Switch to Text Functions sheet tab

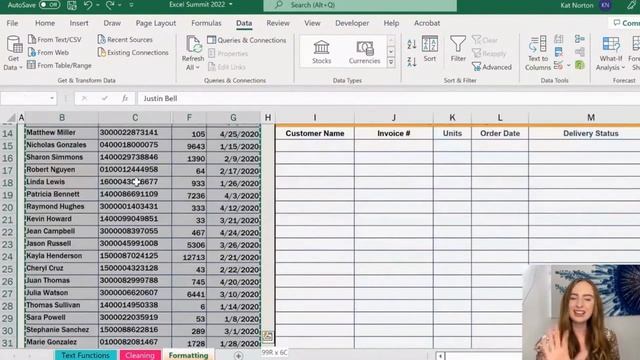pyautogui.click(x=86, y=355)
